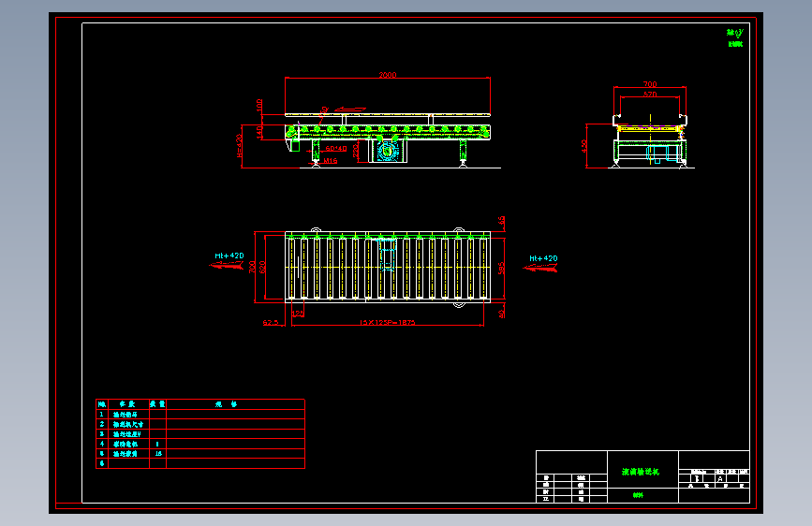Select the cyan gear motor in side view
Viewport: 812px width, 526px height.
pos(387,152)
